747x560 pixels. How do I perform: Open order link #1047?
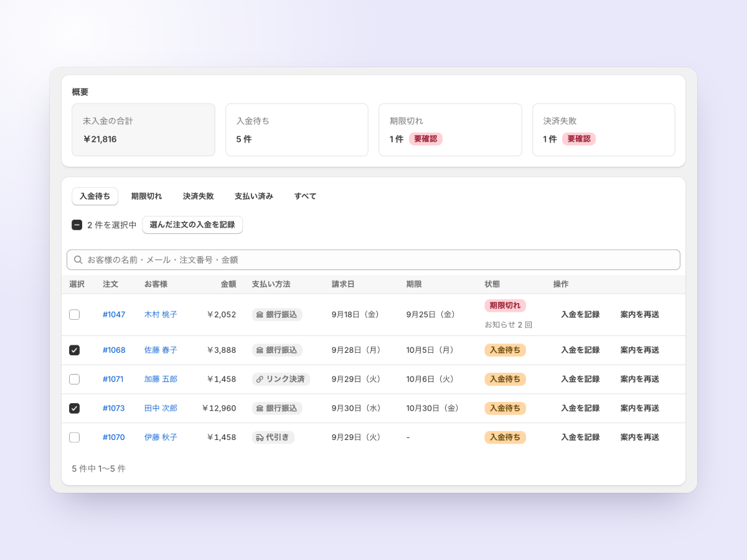tap(114, 315)
